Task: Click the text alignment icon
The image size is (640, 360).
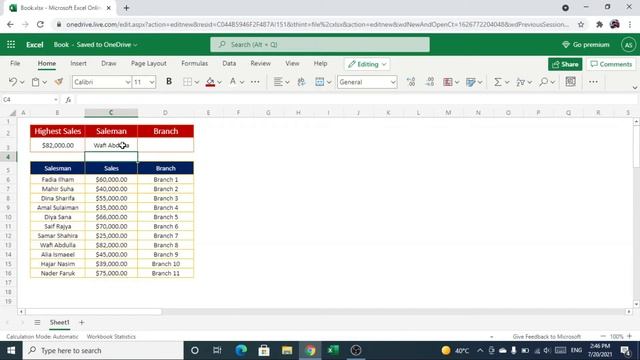Action: [x=278, y=82]
